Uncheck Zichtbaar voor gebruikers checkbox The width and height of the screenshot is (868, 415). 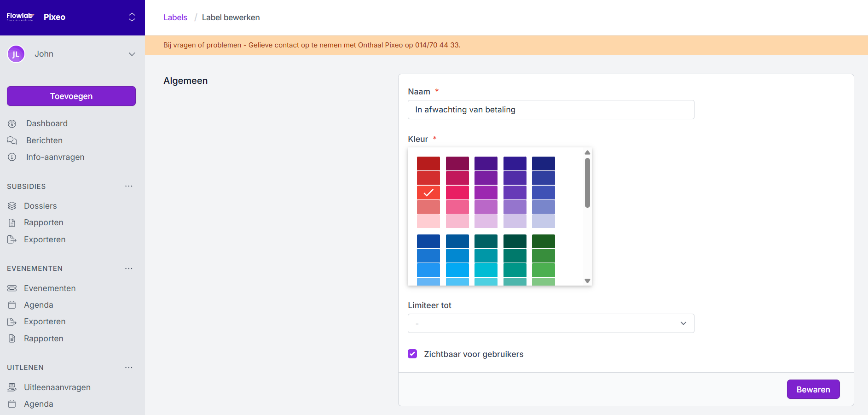click(x=412, y=354)
